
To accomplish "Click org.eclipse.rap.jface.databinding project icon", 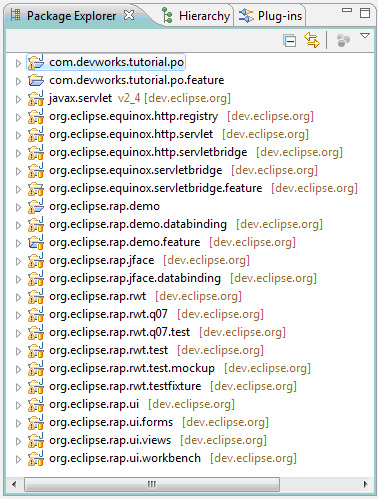I will tap(36, 278).
